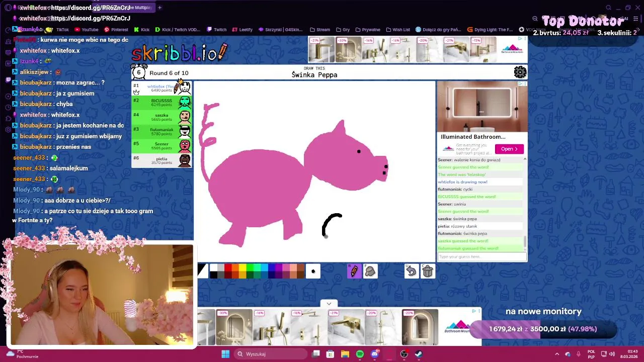
Task: Open Kick / Twitch VOD bookmark
Action: click(178, 30)
